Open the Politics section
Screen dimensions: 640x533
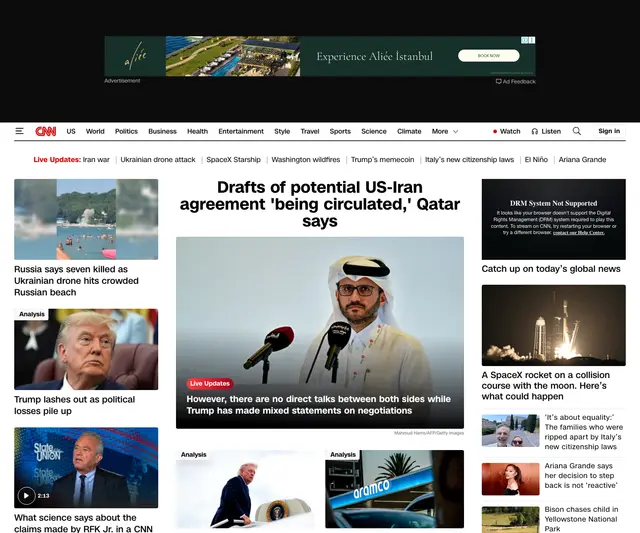pyautogui.click(x=126, y=131)
